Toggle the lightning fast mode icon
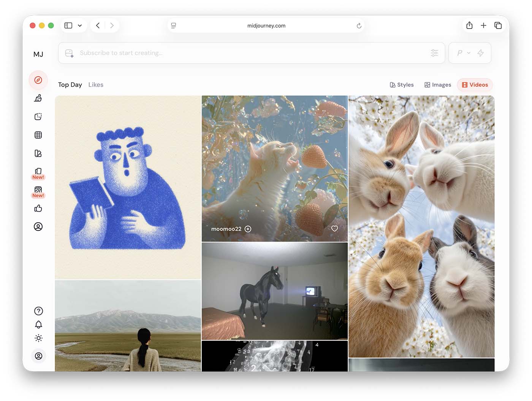Screen dimensions: 532x401 tap(481, 53)
